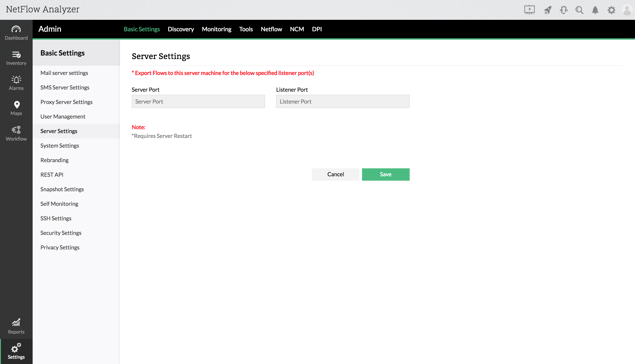Open the notifications bell icon
This screenshot has height=364, width=635.
pyautogui.click(x=595, y=10)
